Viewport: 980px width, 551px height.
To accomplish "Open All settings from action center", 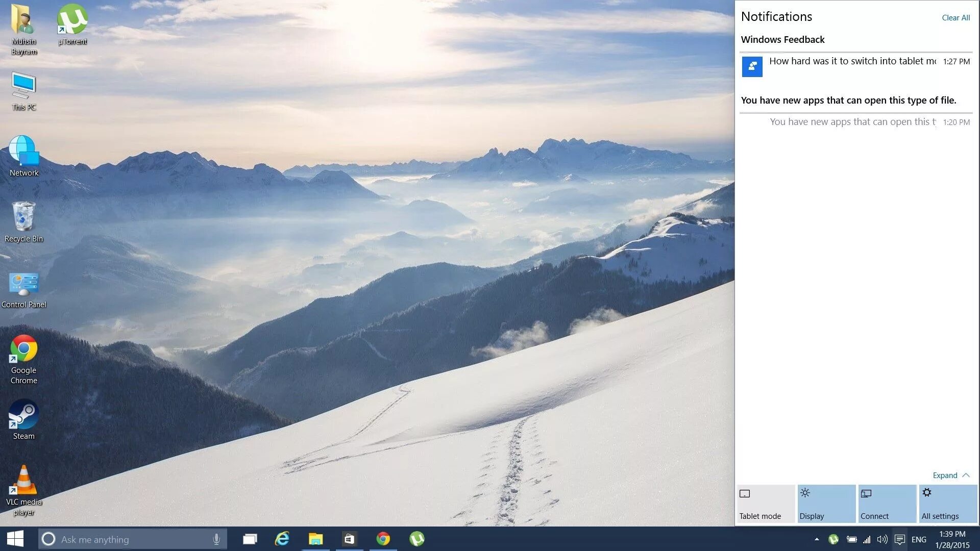I will [948, 504].
